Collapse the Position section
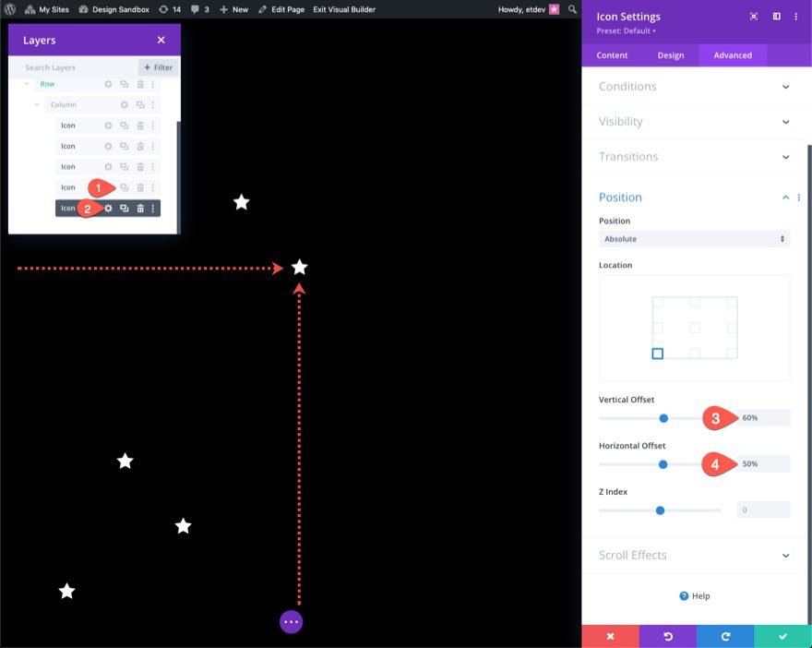812x648 pixels. [786, 197]
